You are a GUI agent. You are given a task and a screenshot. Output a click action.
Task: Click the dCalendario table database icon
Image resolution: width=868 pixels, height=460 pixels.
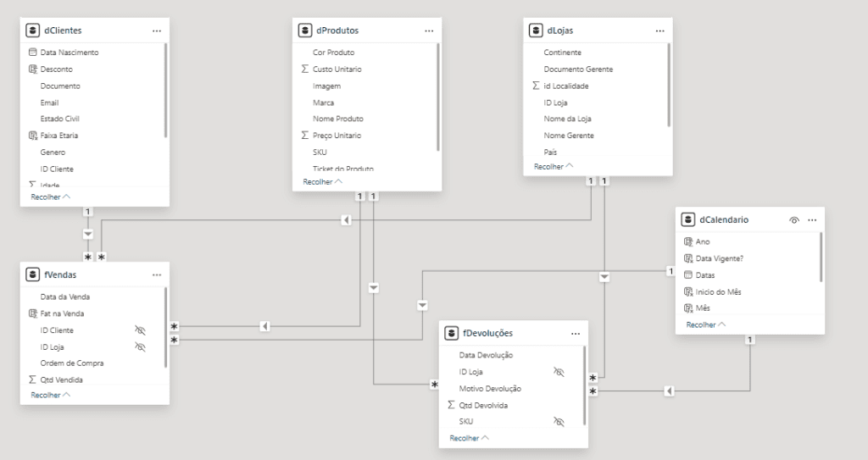[x=688, y=219]
